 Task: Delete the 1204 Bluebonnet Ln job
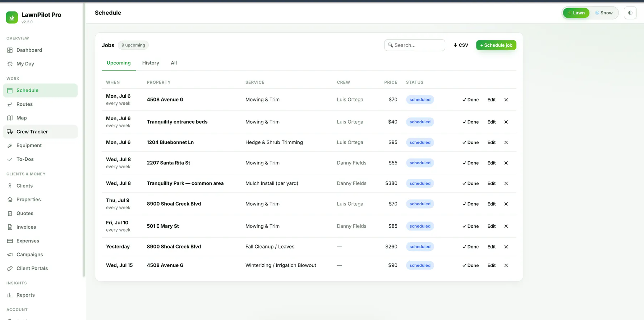[x=506, y=142]
